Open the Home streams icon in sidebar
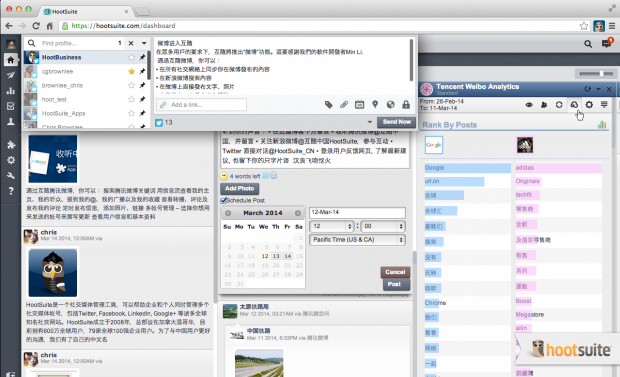This screenshot has height=377, width=620. click(x=11, y=60)
